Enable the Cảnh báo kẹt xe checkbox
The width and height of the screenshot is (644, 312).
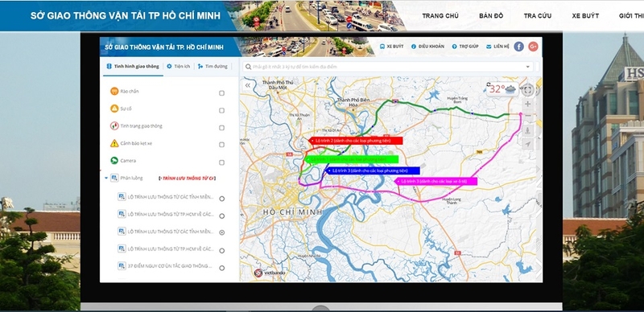click(x=222, y=145)
